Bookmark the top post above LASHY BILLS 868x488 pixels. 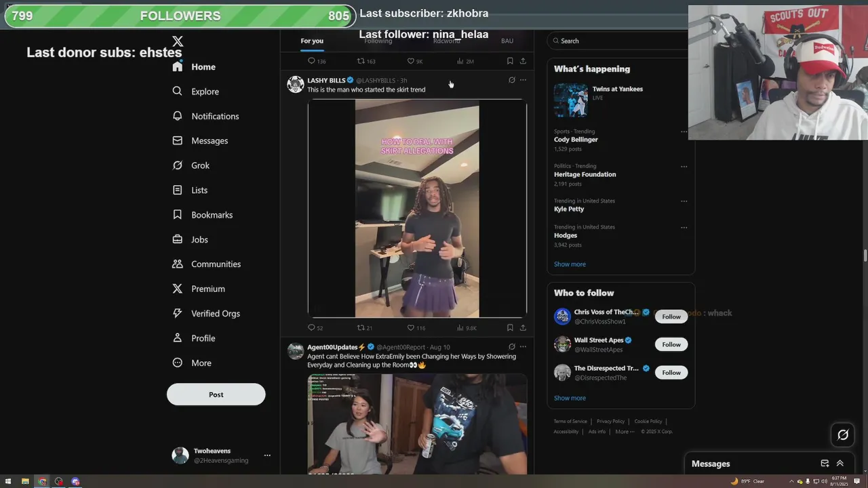(x=510, y=61)
